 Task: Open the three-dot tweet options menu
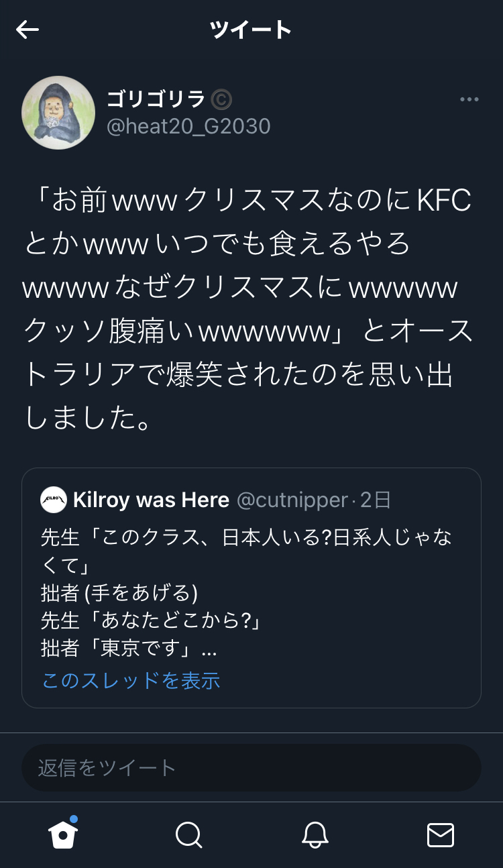coord(469,99)
